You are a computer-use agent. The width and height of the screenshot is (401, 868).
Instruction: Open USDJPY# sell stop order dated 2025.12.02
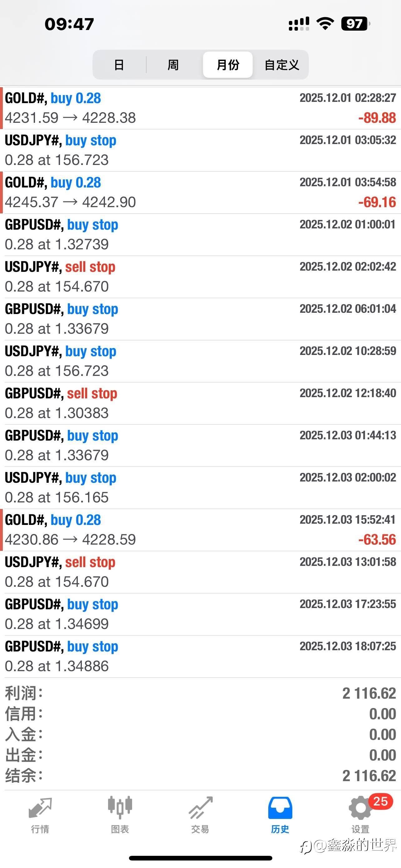click(200, 277)
